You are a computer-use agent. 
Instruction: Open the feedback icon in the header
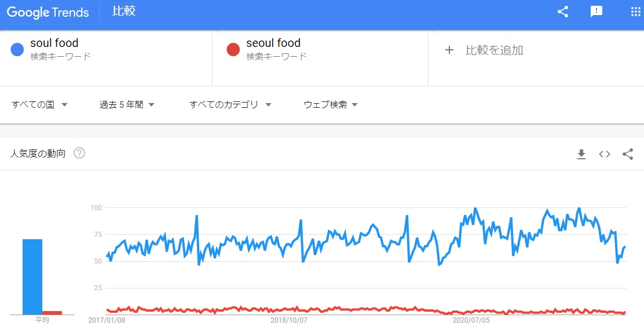point(596,12)
